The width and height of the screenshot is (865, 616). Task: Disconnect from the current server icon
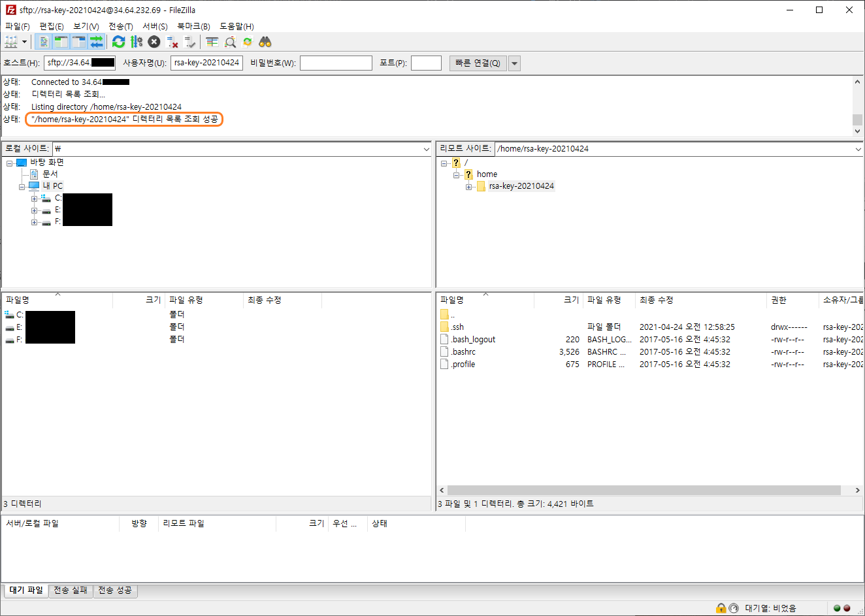point(172,42)
